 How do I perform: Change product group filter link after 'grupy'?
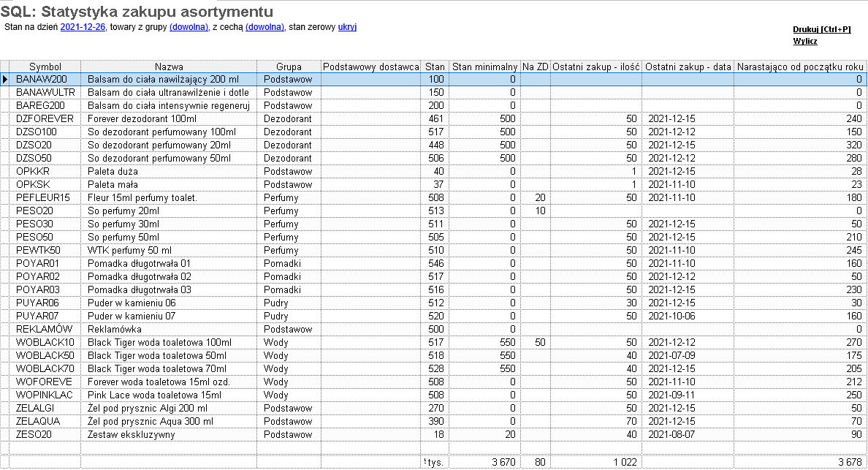(x=189, y=27)
